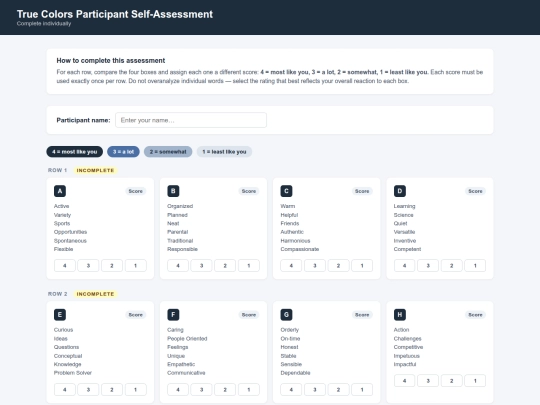
Task: Select score 2 in box D
Action: tap(451, 266)
